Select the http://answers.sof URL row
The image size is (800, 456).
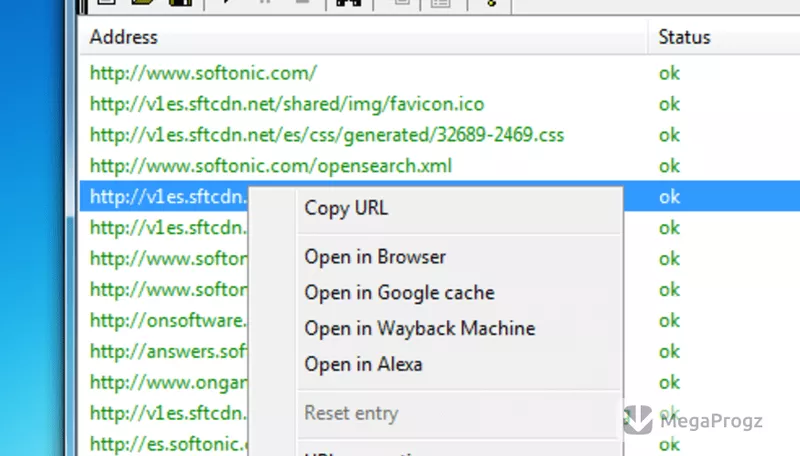point(168,351)
